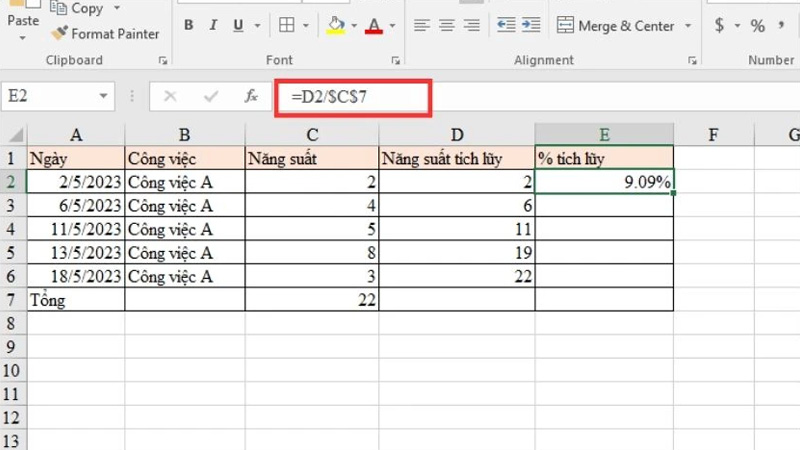
Task: Select row 10 header
Action: [x=11, y=370]
